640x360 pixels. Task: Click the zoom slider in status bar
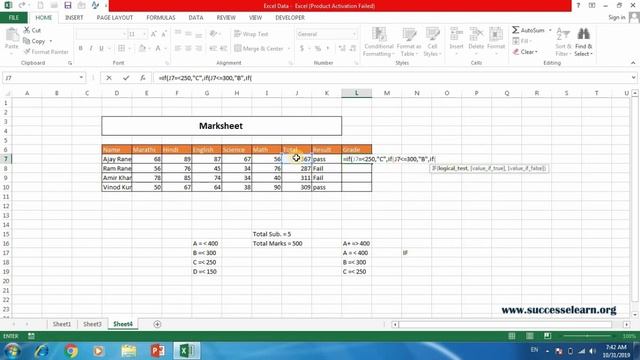(x=588, y=336)
